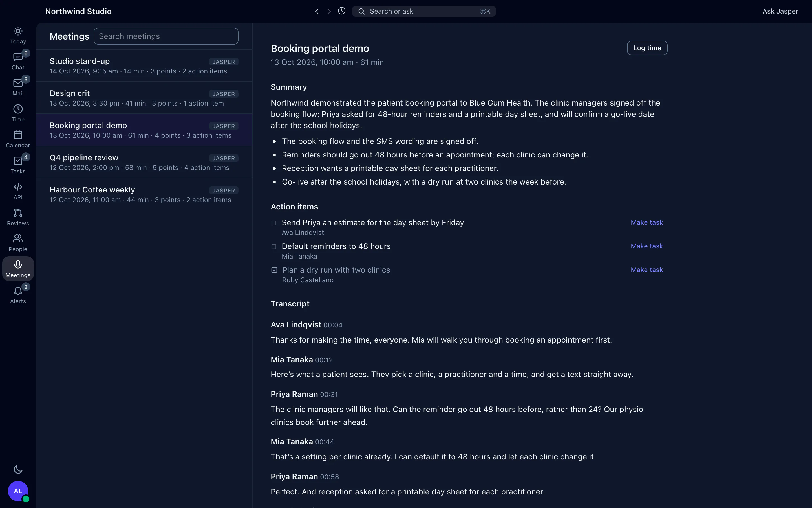Open the Calendar sidebar icon
This screenshot has height=508, width=812.
tap(18, 139)
